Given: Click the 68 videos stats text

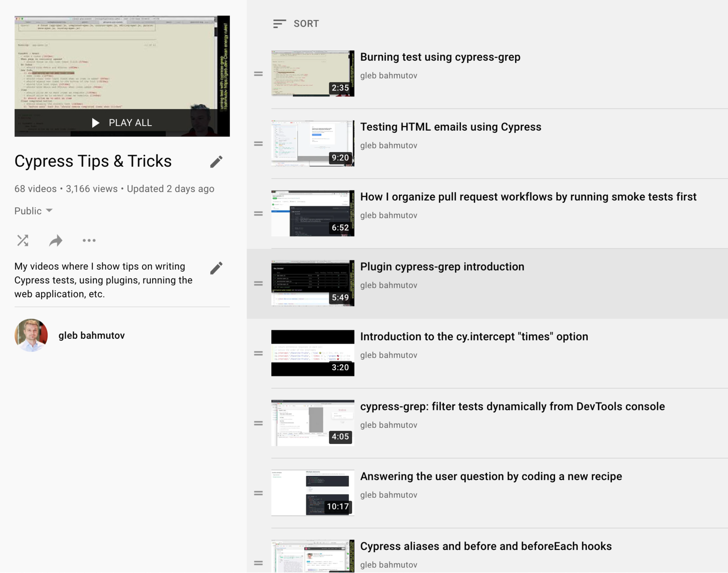Looking at the screenshot, I should click(35, 189).
